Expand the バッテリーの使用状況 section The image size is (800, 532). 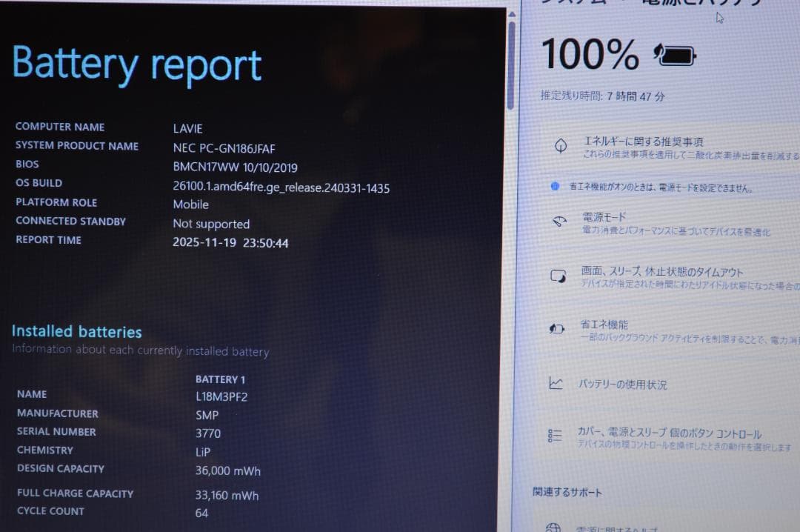tap(667, 384)
